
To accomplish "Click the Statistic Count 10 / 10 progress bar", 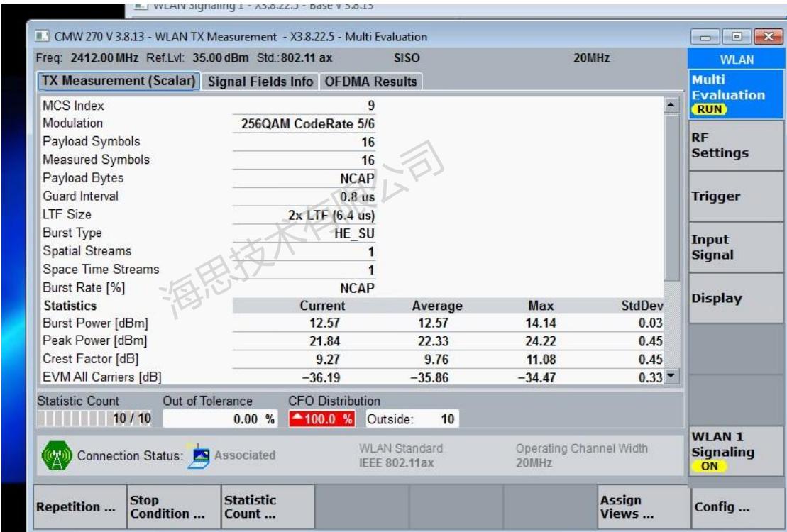I will pyautogui.click(x=94, y=419).
